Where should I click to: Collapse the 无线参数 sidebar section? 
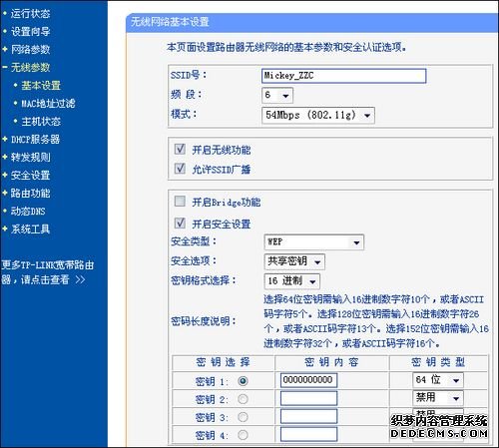(30, 68)
